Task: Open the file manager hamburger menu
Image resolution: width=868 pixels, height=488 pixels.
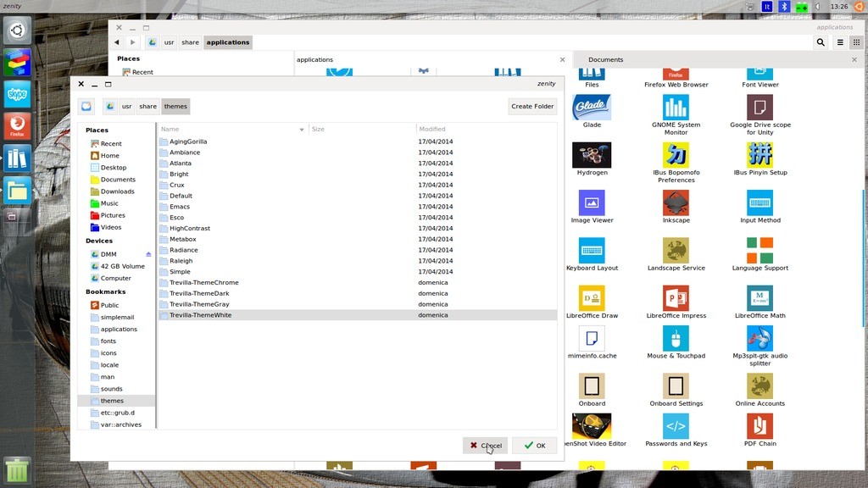Action: (838, 42)
